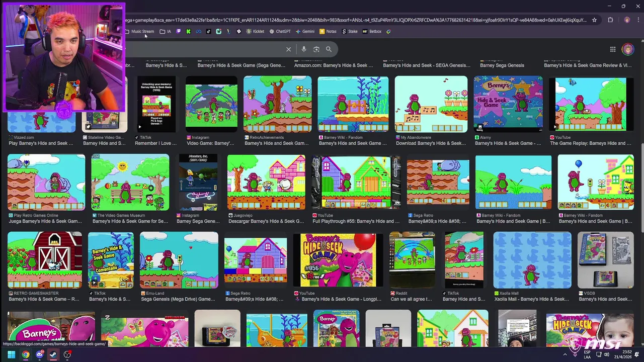Screen dimensions: 644x362
Task: Open the RetroAchievements Barney image result
Action: tap(277, 104)
